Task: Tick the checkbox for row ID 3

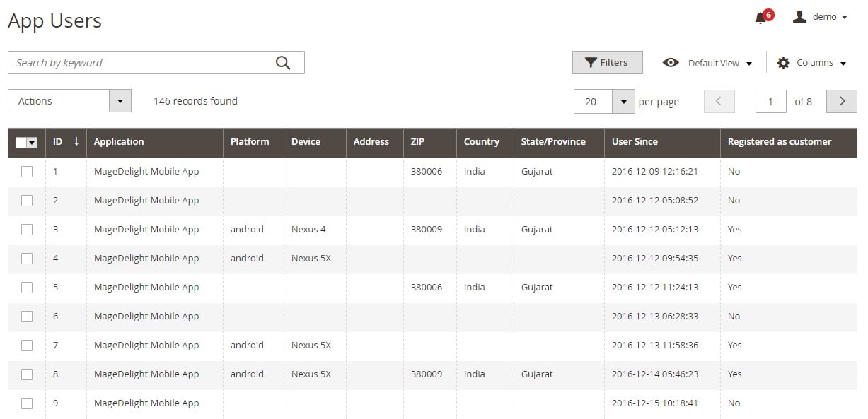Action: coord(27,229)
